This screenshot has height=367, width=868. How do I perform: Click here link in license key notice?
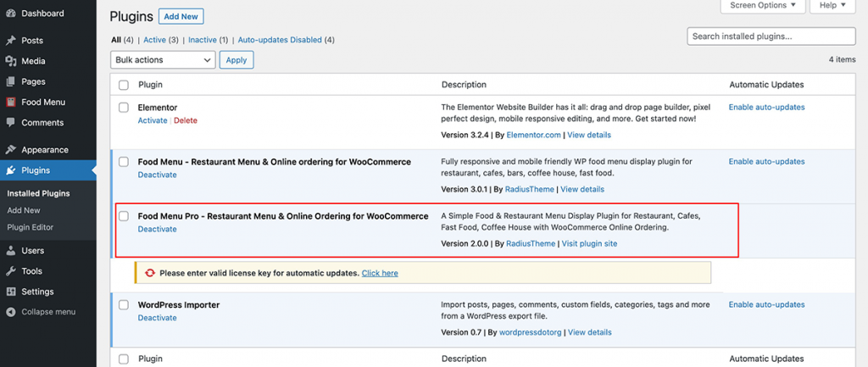pos(380,273)
